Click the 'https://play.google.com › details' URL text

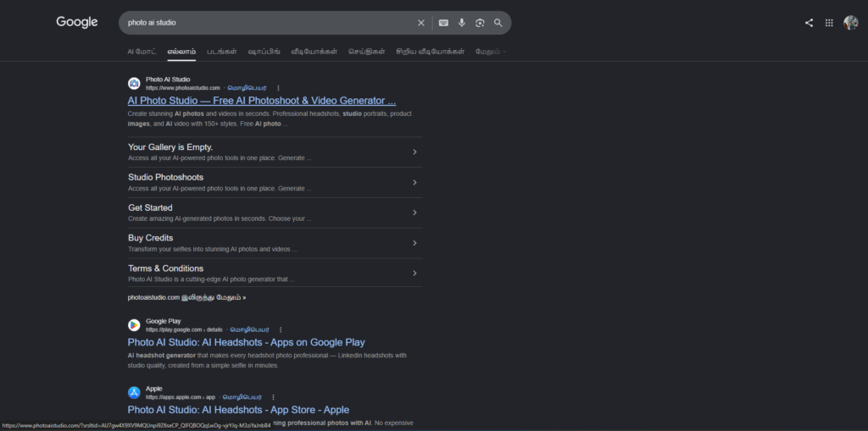pos(184,329)
